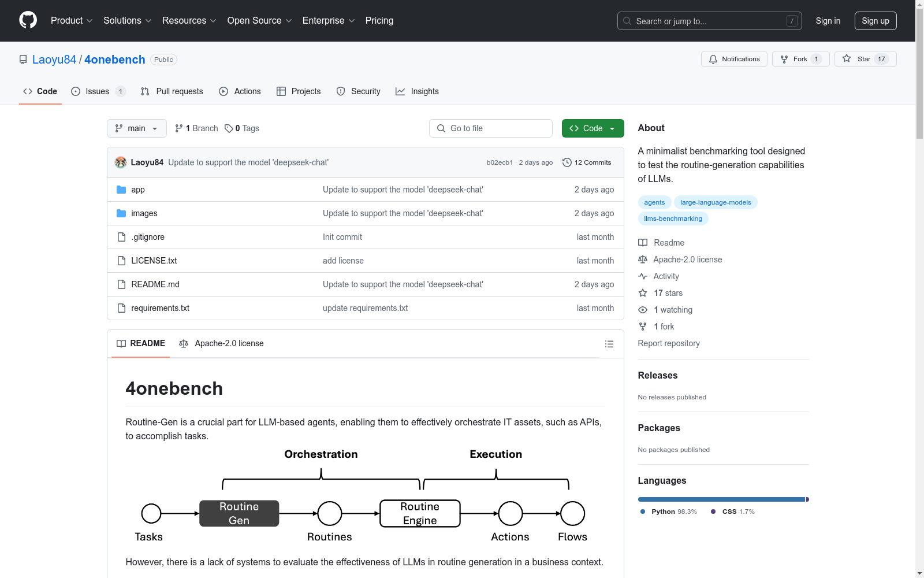Click the requirements.txt file icon
Viewport: 924px width, 578px height.
[121, 308]
